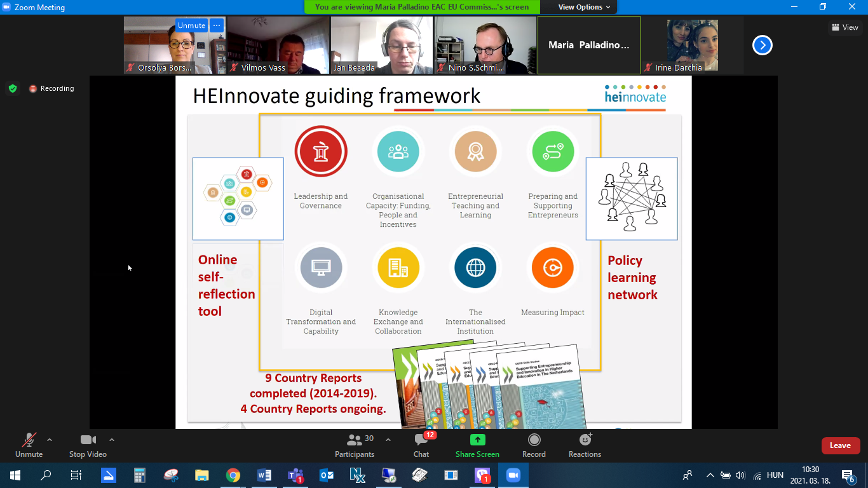Viewport: 868px width, 488px height.
Task: Show next page of video thumbnails
Action: [762, 45]
